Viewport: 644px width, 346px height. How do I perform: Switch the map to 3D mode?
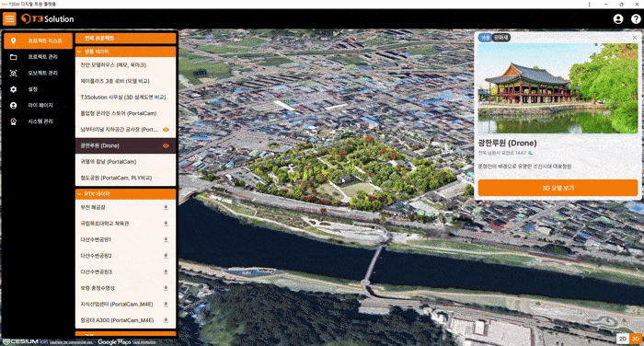point(636,339)
